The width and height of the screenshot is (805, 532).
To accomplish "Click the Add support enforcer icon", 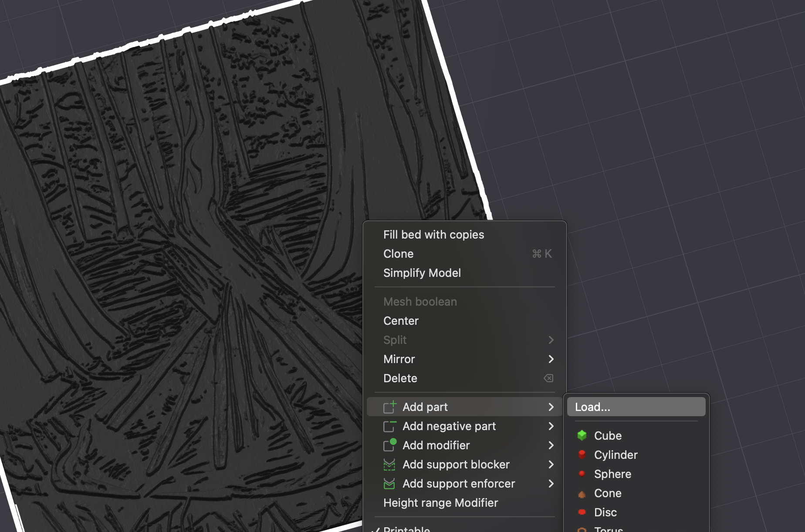I will pyautogui.click(x=389, y=484).
